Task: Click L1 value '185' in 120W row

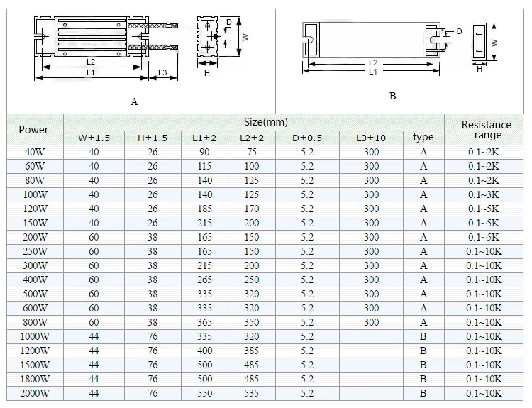Action: click(204, 209)
